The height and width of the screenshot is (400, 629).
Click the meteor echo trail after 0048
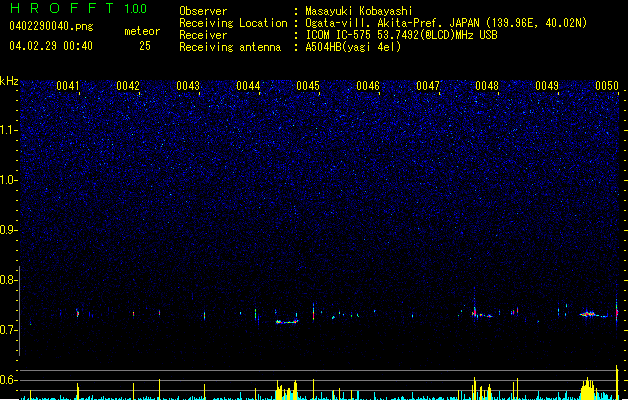tap(483, 315)
